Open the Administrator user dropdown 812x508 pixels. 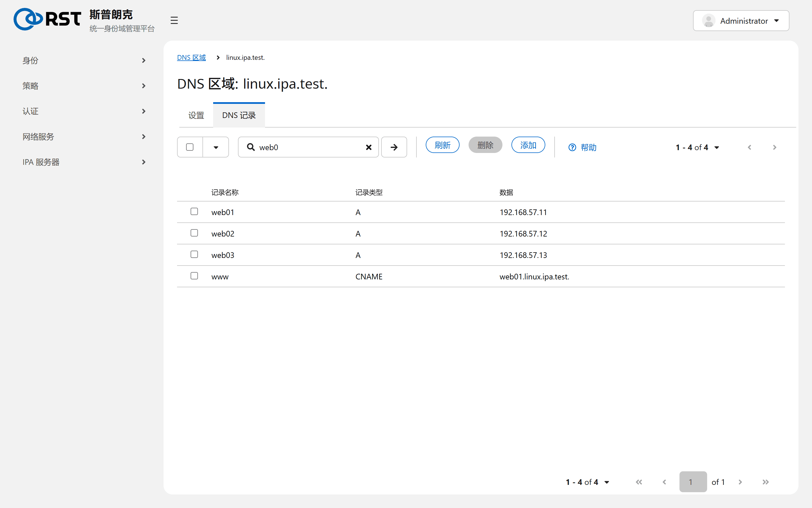tap(741, 21)
